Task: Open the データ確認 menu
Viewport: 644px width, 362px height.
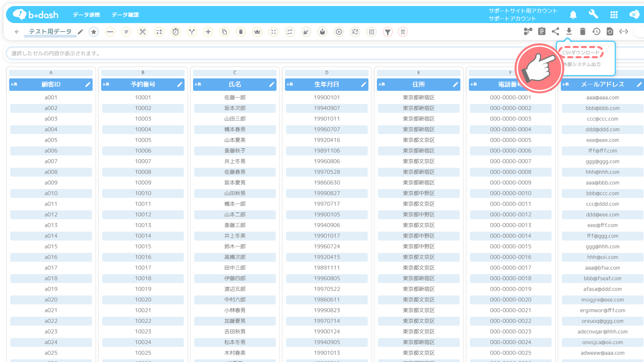Action: pos(125,15)
